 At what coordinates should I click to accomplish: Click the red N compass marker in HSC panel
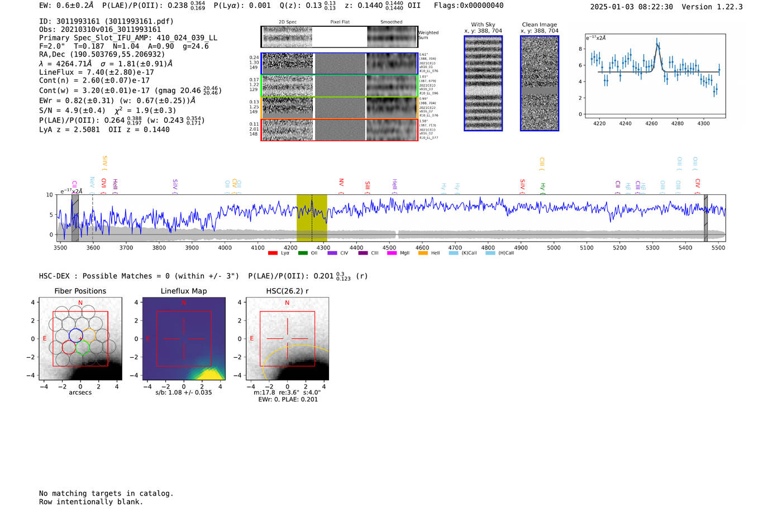point(287,303)
